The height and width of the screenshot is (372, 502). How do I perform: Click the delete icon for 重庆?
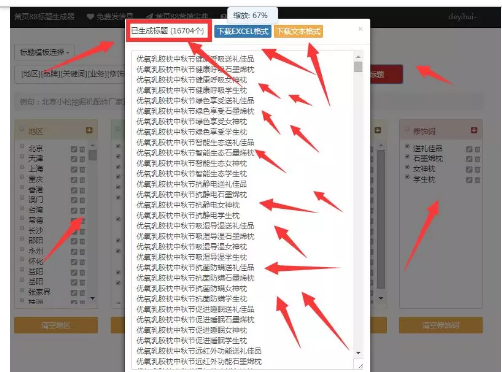[82, 180]
